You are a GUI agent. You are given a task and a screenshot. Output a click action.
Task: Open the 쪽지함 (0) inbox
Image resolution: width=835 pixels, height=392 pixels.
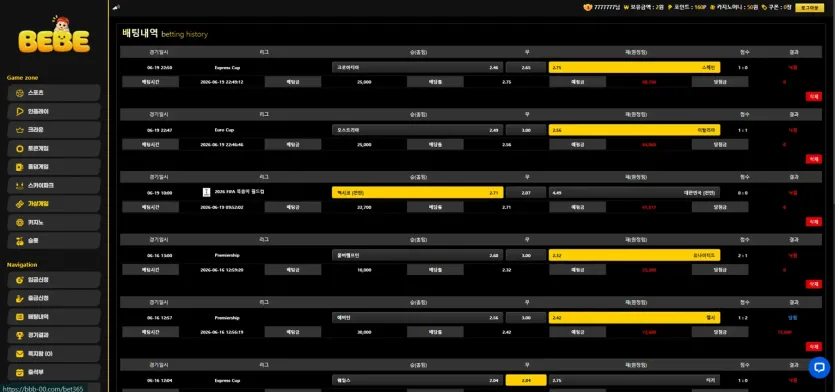pyautogui.click(x=54, y=354)
